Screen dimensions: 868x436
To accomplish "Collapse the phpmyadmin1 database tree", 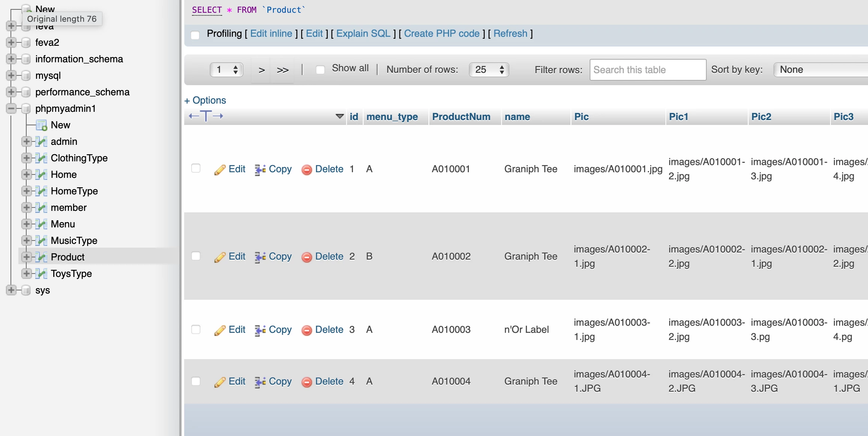I will point(11,109).
